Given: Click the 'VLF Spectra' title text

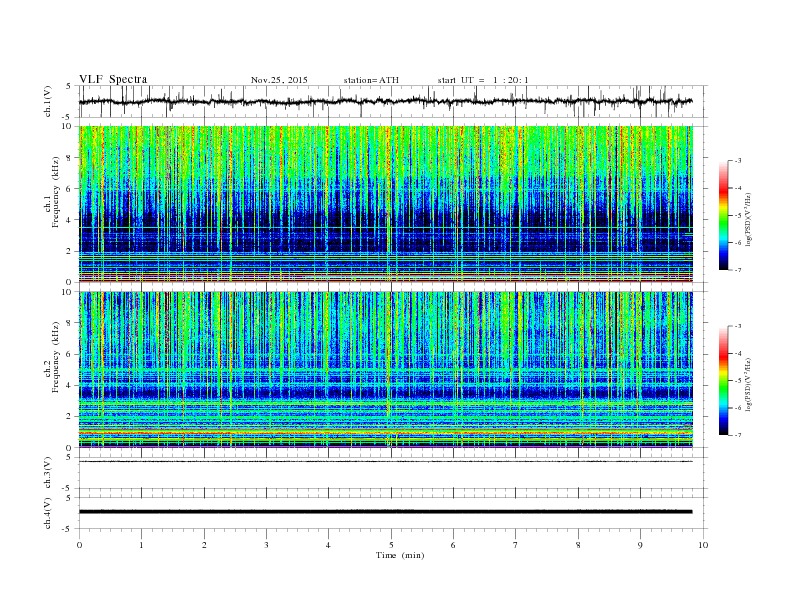Looking at the screenshot, I should 113,79.
